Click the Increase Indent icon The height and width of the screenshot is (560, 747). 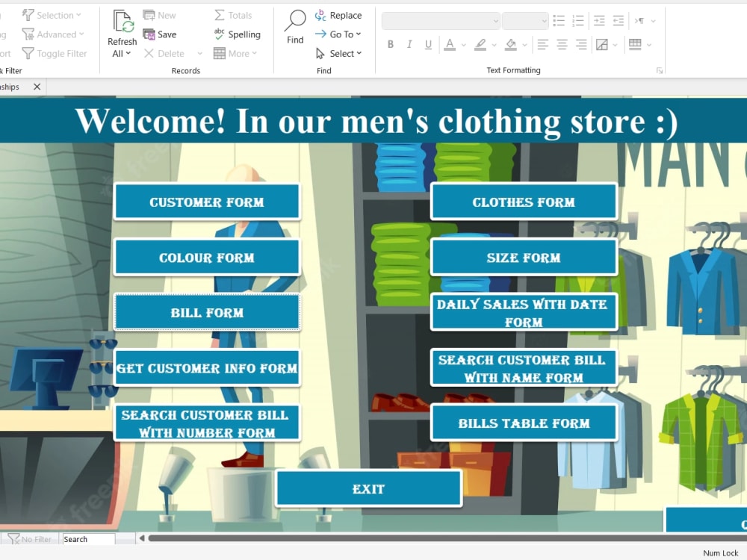[x=599, y=20]
